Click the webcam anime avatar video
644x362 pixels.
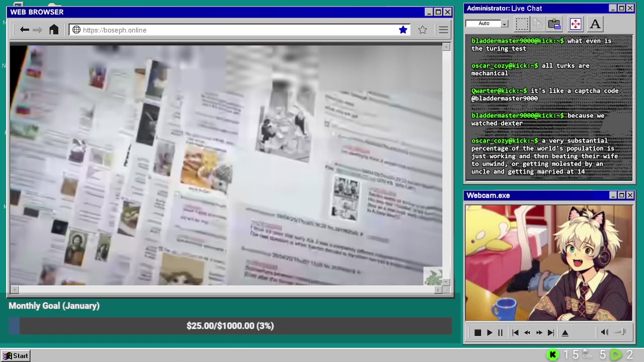(x=549, y=262)
